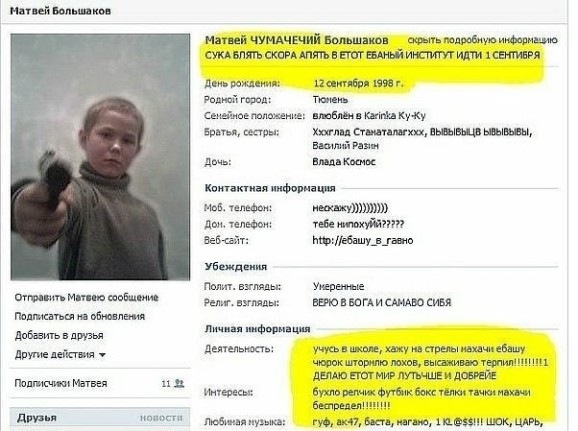Screen dimensions: 578x431
Task: Click новости link in Друзья header
Action: (x=161, y=418)
